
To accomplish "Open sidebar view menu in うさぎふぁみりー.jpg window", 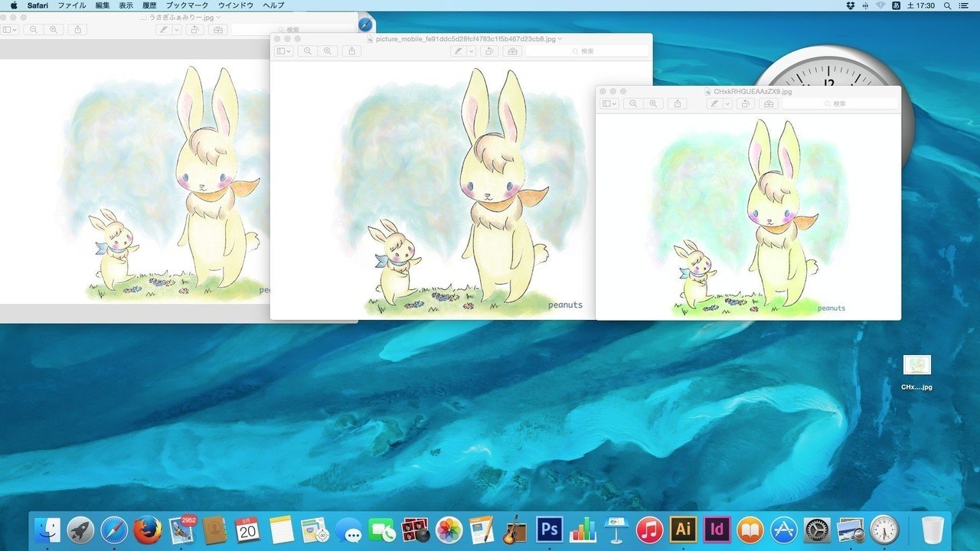I will coord(8,30).
